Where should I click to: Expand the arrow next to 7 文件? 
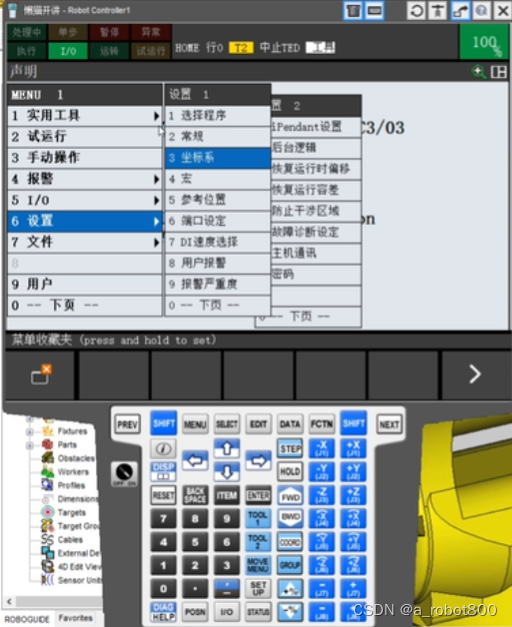click(156, 242)
